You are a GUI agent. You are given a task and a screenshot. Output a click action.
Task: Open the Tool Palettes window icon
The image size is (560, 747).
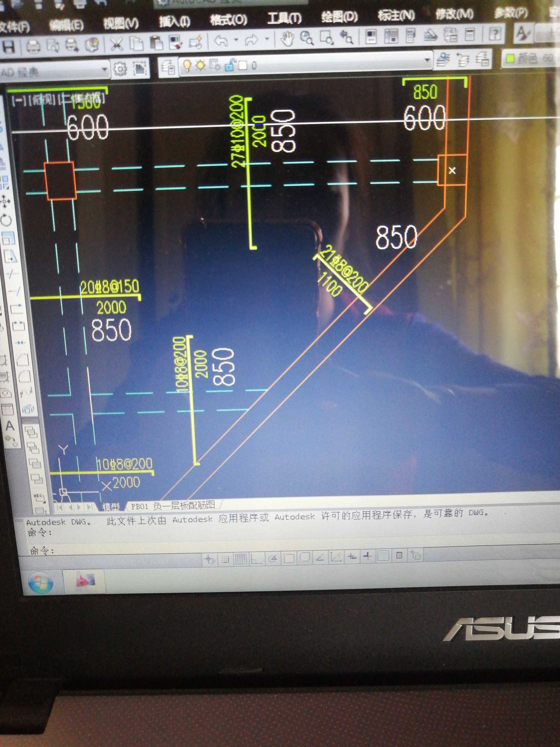(x=411, y=36)
